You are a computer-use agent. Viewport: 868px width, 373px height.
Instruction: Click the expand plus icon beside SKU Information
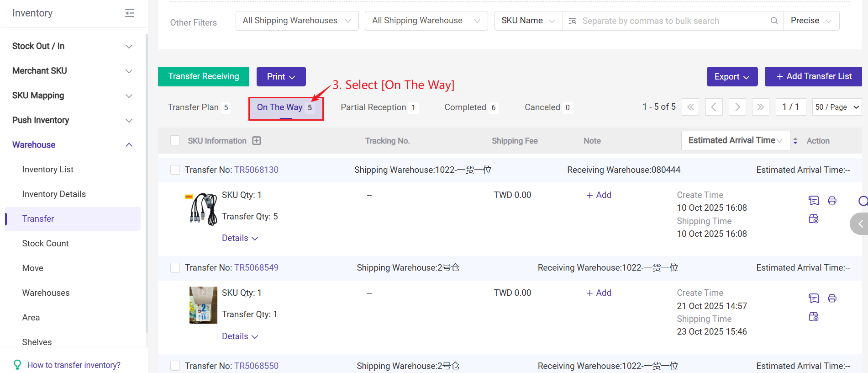(x=257, y=141)
